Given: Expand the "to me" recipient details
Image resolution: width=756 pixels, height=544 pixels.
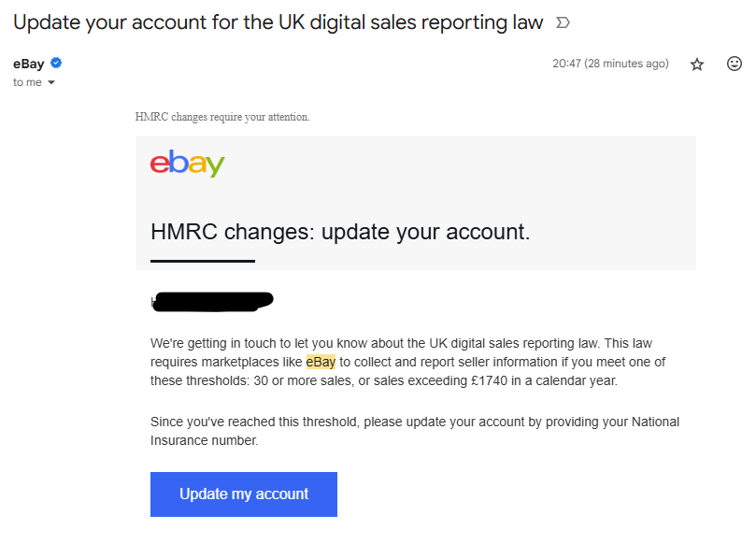Looking at the screenshot, I should coord(50,83).
